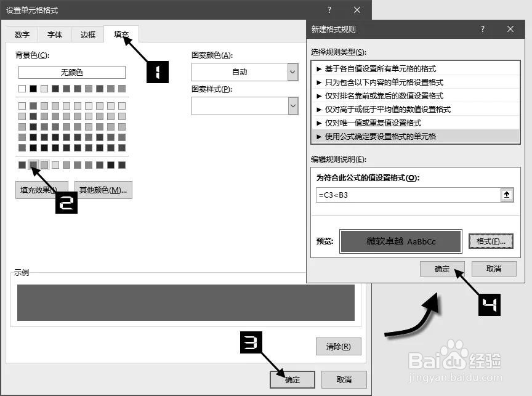Select rule 仅对排名靠前或靠后的数值设置格式
Screen dimensions: 532x396
point(415,95)
